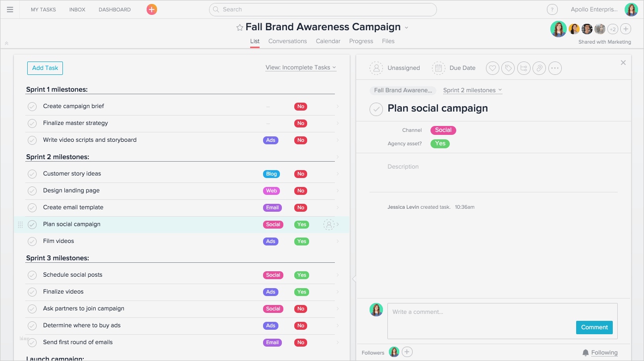The height and width of the screenshot is (361, 644).
Task: Click the subtasks icon in task pane
Action: (524, 68)
